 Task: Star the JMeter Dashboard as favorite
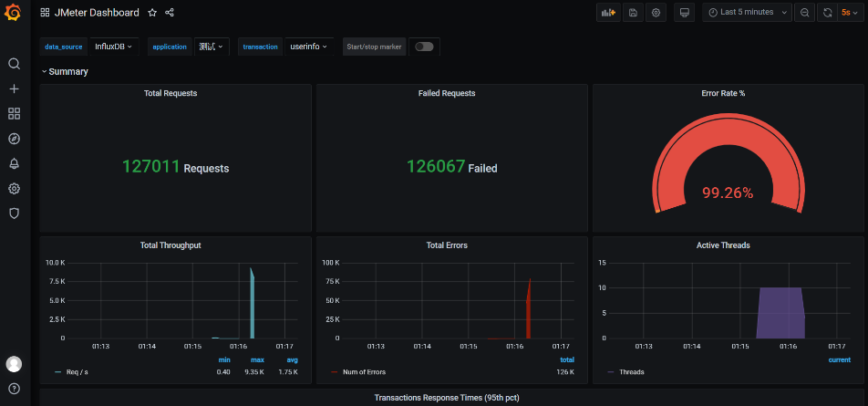coord(152,12)
